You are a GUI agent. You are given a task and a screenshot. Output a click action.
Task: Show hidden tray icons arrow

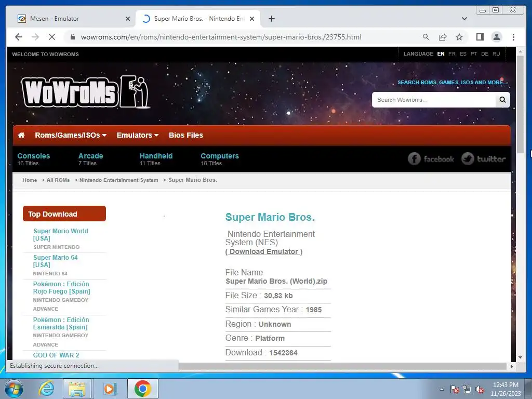pyautogui.click(x=442, y=389)
